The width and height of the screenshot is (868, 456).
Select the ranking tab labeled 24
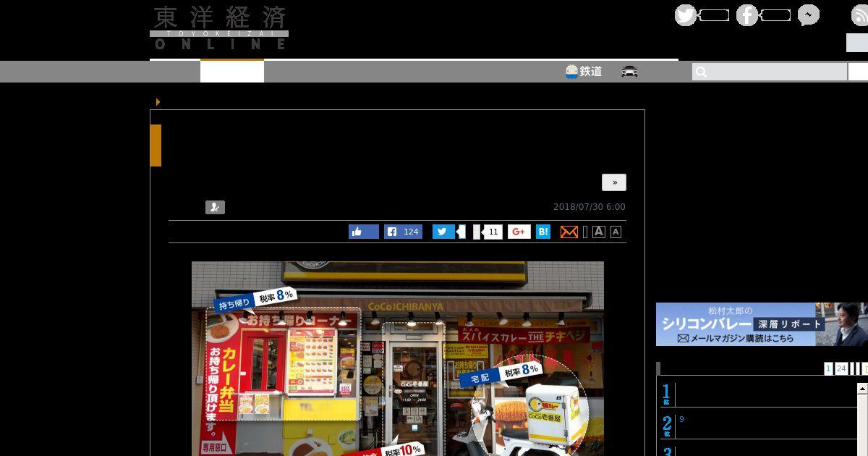pos(841,368)
